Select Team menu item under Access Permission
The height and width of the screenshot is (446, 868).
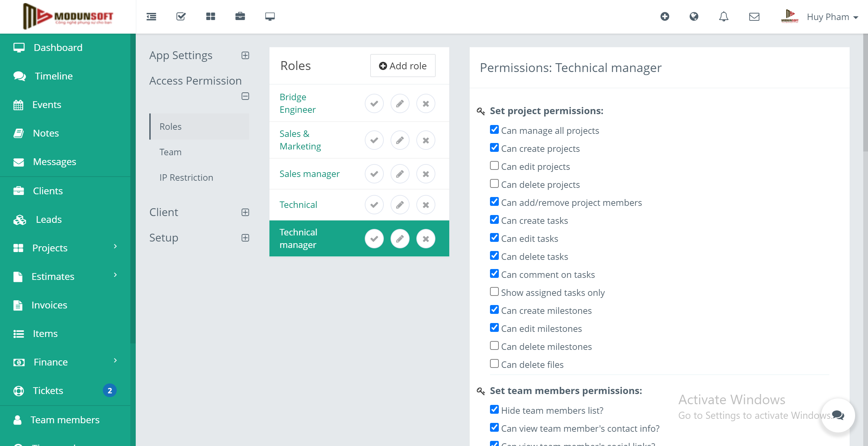170,151
